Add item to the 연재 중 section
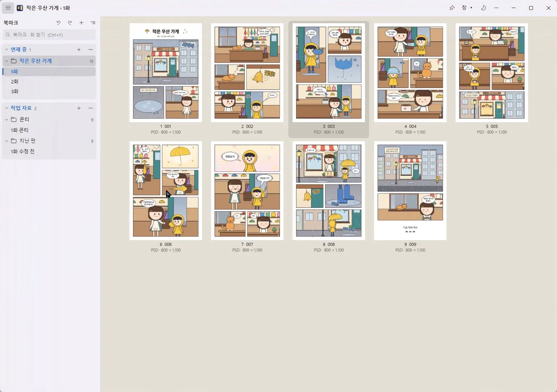The width and height of the screenshot is (557, 392). coord(79,49)
